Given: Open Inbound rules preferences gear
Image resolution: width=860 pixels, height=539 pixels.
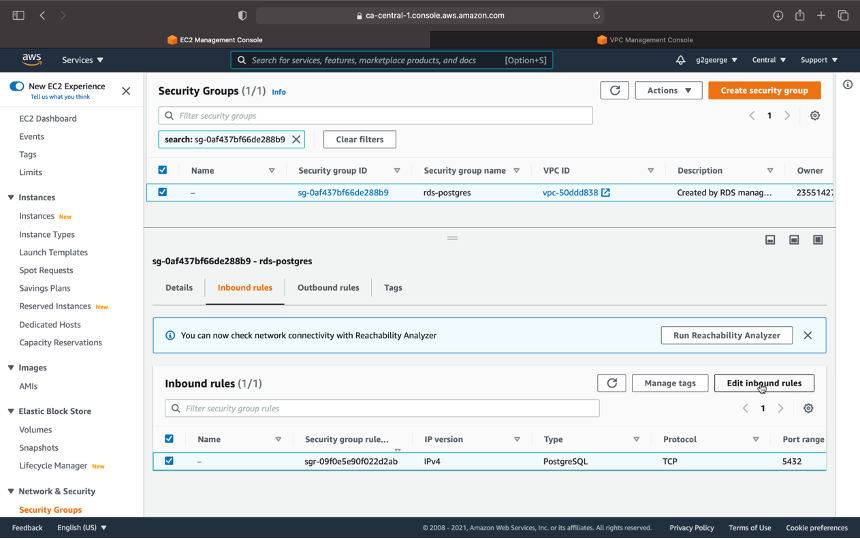Looking at the screenshot, I should pos(808,408).
